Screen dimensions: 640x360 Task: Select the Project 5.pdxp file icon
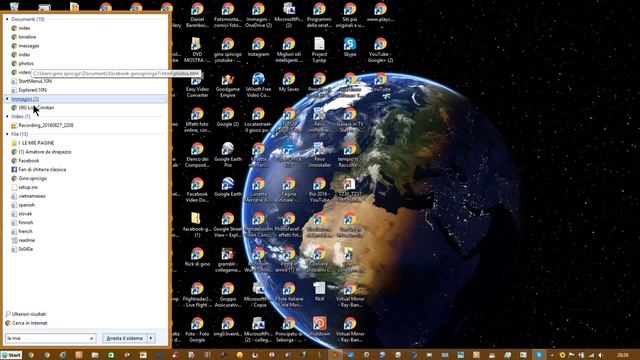pyautogui.click(x=319, y=50)
